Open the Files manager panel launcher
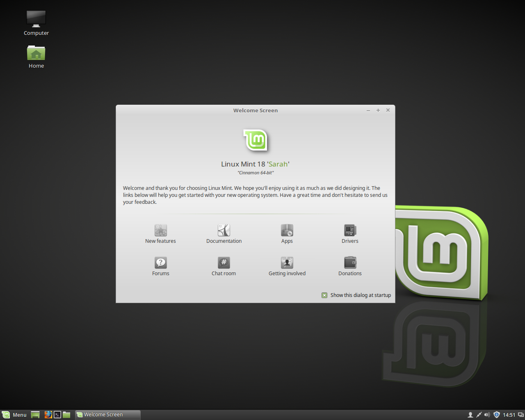 (66, 415)
